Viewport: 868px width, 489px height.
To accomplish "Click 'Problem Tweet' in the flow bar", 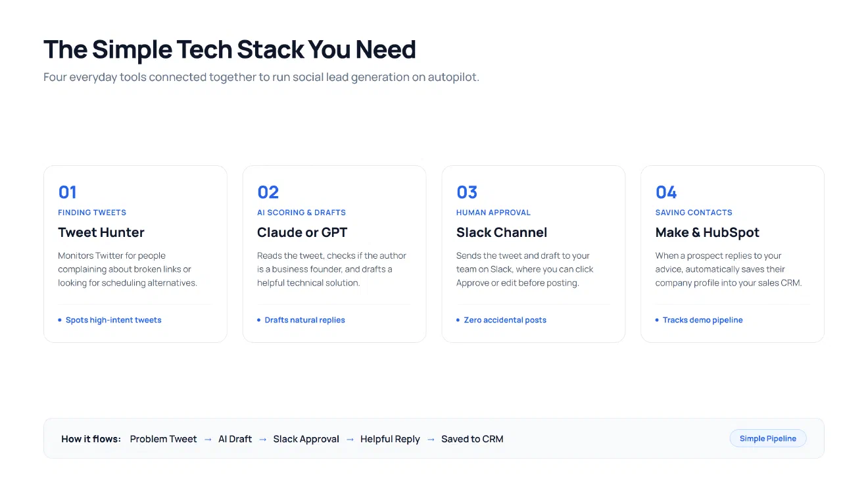I will [164, 439].
